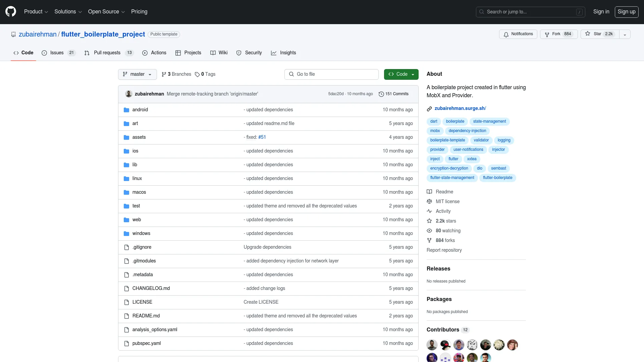The image size is (644, 362).
Task: Click the Code download button icon
Action: (391, 74)
